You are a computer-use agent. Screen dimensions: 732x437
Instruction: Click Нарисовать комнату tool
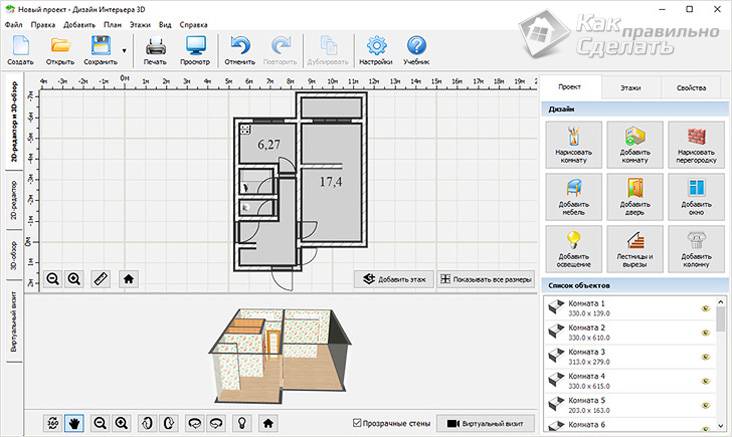[x=574, y=145]
